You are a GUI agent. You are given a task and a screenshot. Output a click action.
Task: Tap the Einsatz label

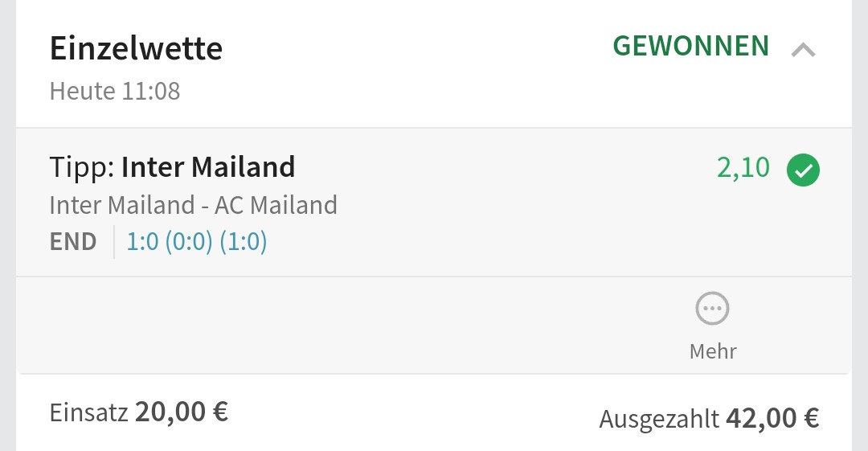[88, 412]
